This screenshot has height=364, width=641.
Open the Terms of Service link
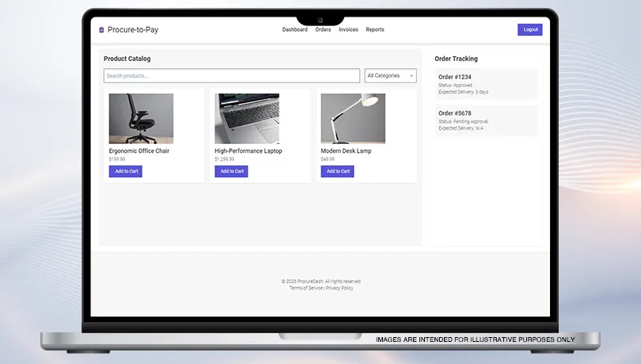click(306, 288)
